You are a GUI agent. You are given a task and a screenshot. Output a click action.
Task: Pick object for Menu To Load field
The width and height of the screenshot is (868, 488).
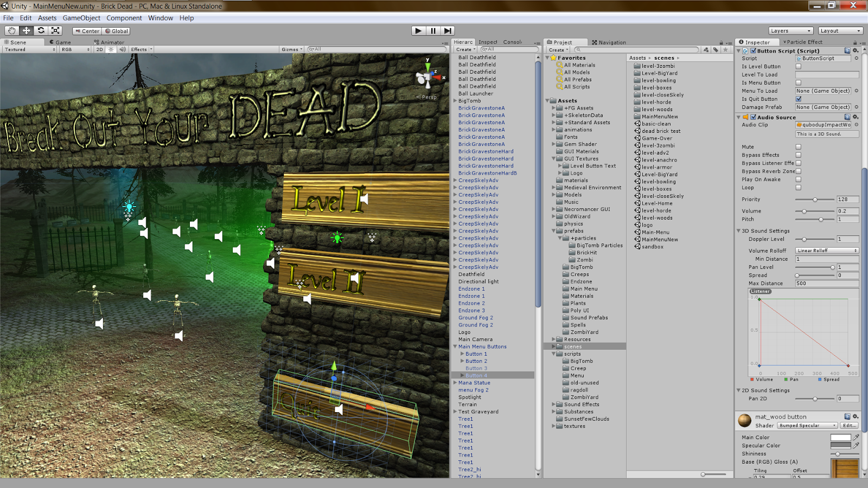click(x=857, y=91)
